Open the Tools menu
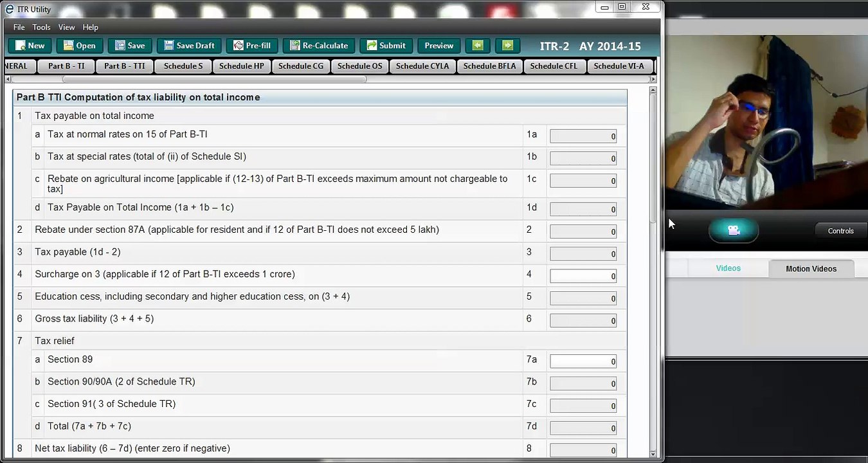868x463 pixels. coord(41,27)
